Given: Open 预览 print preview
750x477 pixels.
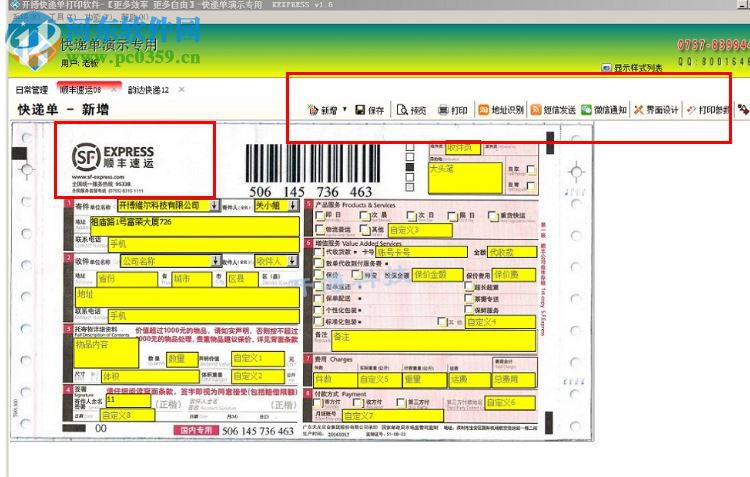Looking at the screenshot, I should tap(411, 110).
